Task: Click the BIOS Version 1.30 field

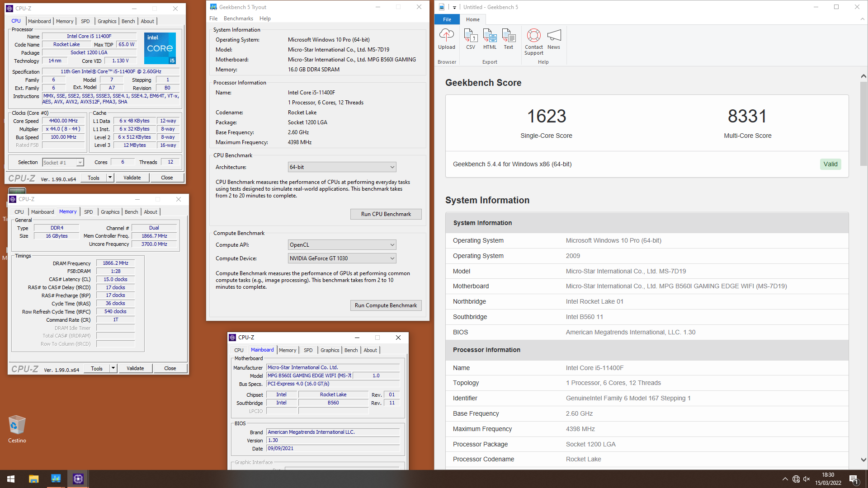Action: (x=333, y=440)
